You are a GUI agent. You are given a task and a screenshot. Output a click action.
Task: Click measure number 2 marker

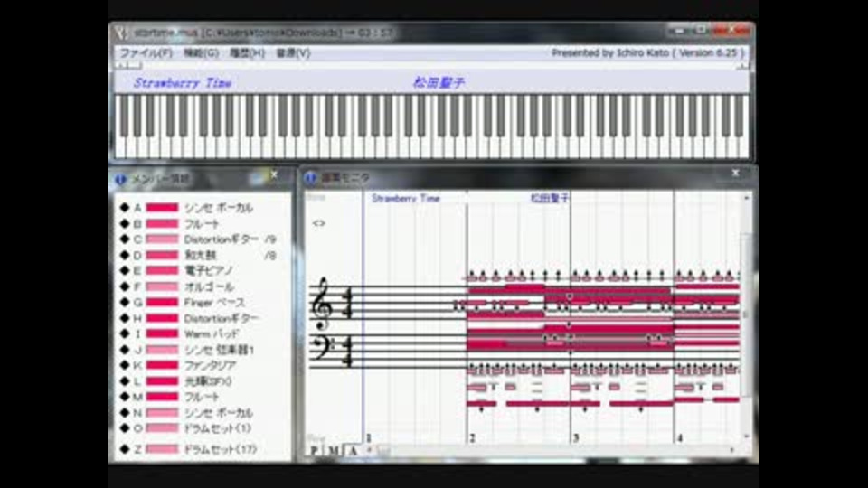point(472,437)
